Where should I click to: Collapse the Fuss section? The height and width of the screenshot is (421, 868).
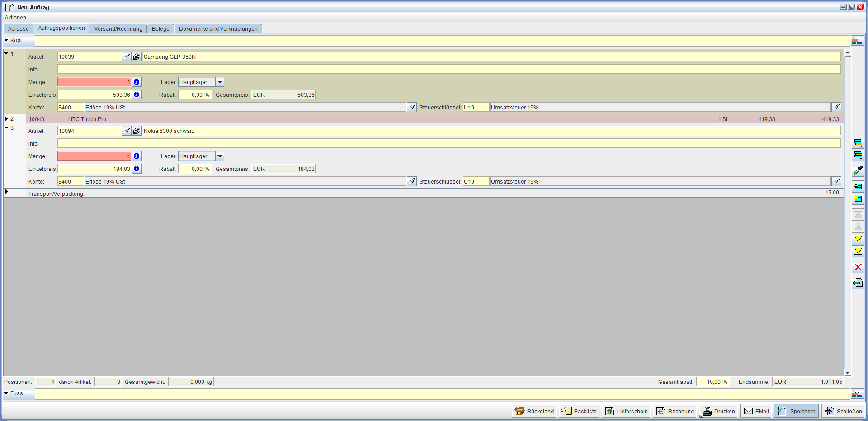[6, 393]
